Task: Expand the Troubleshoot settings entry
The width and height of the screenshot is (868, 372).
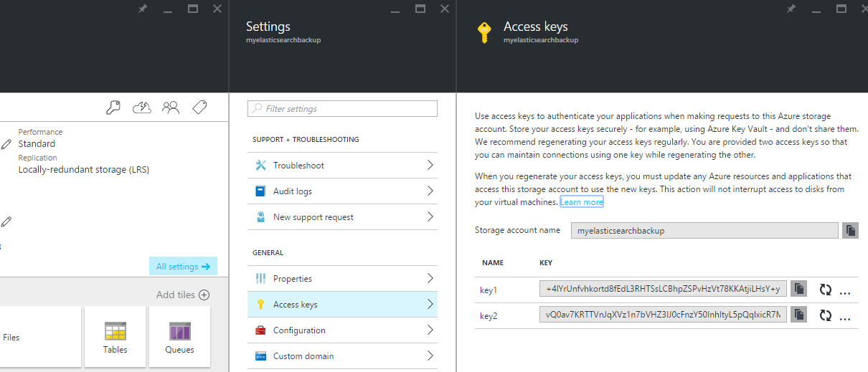Action: 342,166
